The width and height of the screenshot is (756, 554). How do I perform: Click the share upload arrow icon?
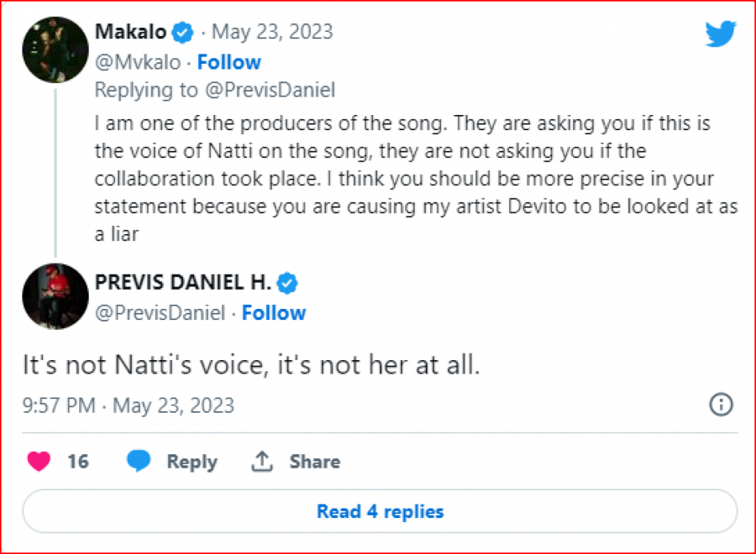[262, 461]
